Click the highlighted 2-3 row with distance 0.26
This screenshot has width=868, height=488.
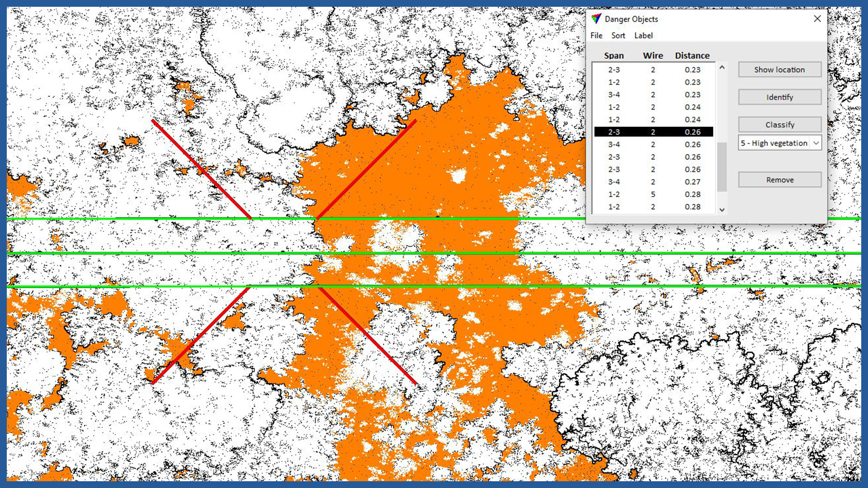coord(654,132)
